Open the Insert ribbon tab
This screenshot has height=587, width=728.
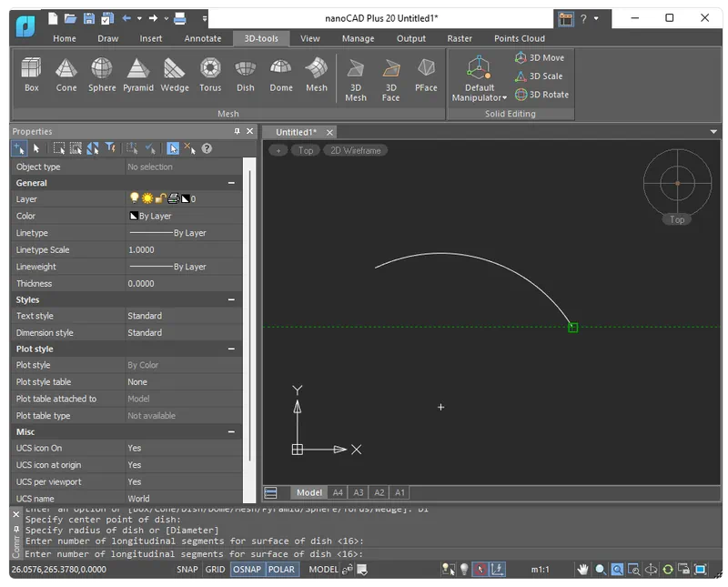(151, 38)
